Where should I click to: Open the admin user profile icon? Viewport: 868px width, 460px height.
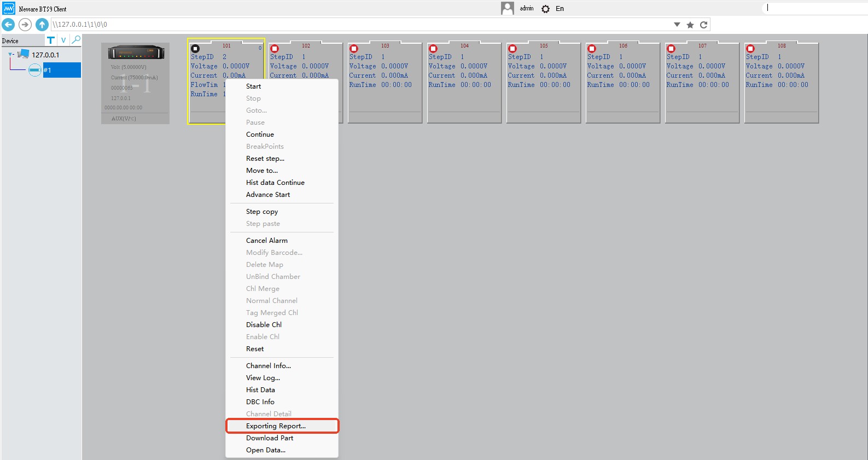[x=508, y=8]
